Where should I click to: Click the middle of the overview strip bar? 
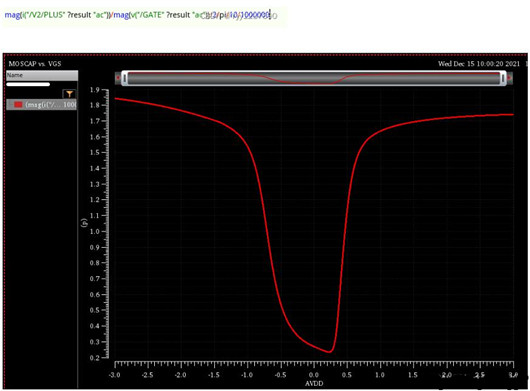314,78
